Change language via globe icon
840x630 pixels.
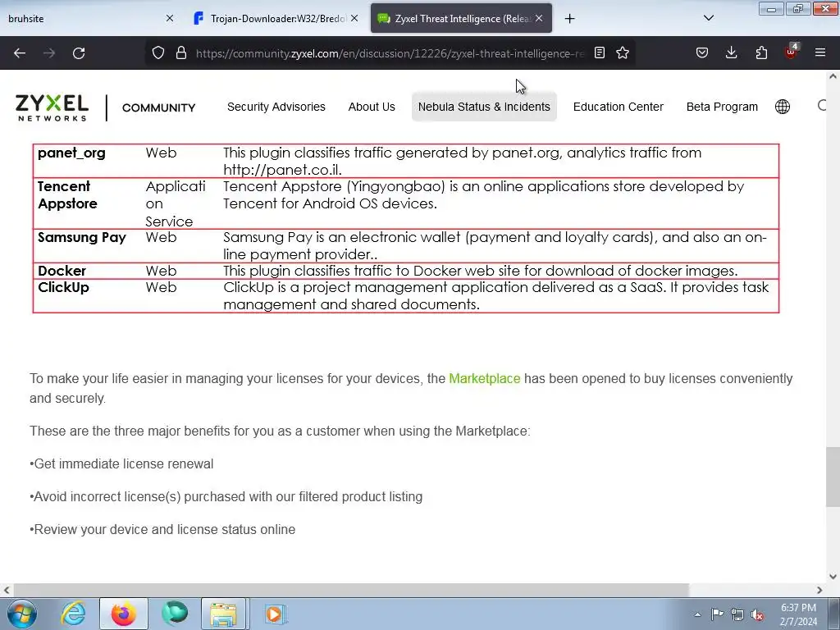click(x=782, y=107)
